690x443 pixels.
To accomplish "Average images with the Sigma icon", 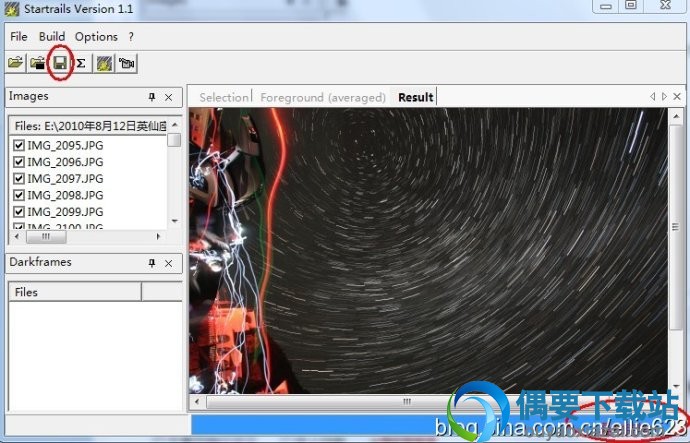I will (x=81, y=63).
